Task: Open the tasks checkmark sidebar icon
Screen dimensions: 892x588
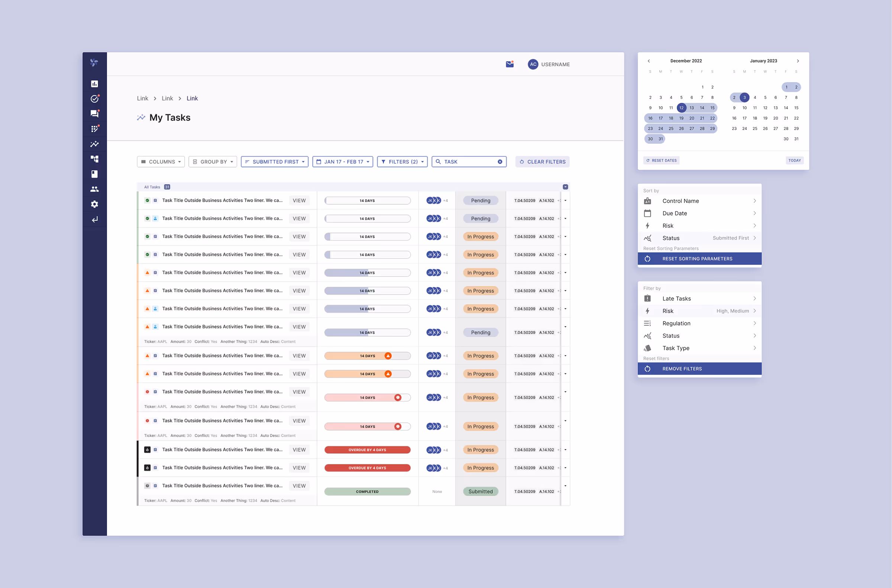Action: [x=94, y=99]
